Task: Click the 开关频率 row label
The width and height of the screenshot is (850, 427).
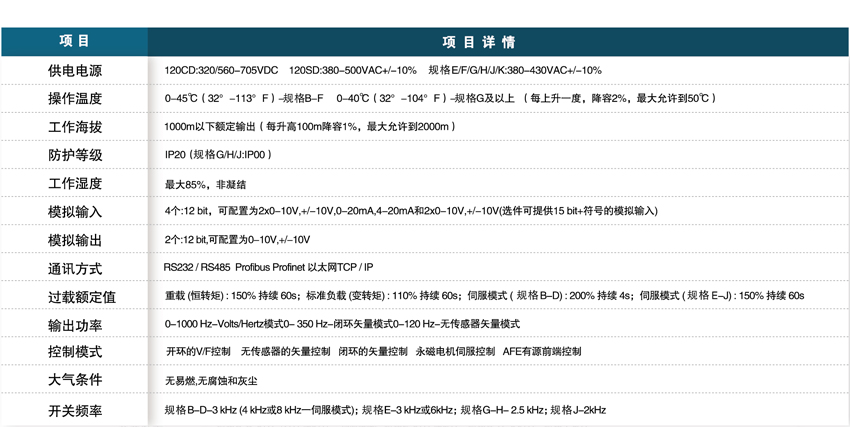Action: point(75,410)
